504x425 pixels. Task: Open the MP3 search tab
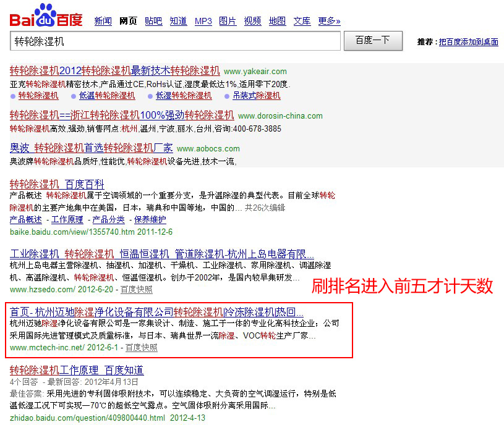[x=203, y=21]
